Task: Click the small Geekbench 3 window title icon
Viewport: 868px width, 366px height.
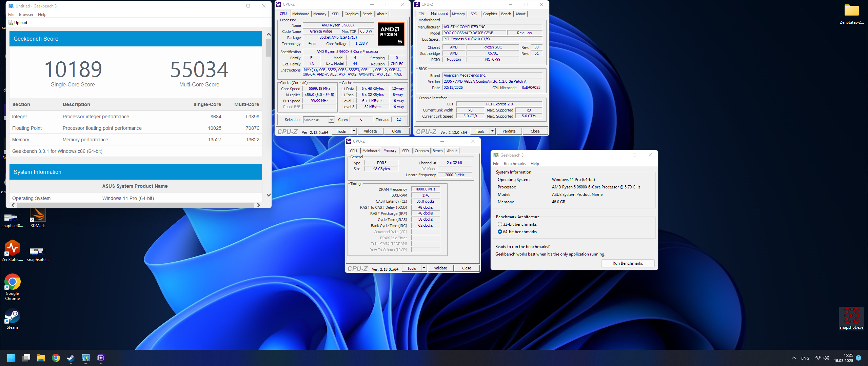Action: point(496,155)
